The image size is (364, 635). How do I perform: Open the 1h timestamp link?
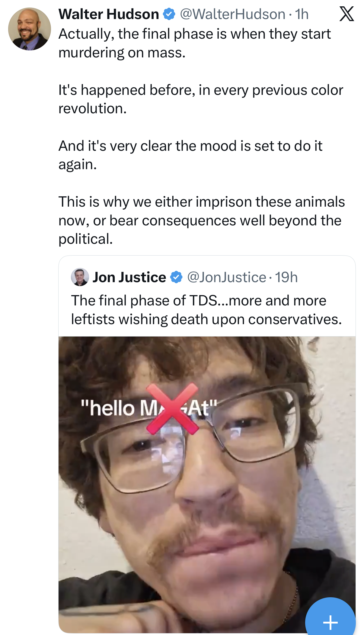point(302,14)
